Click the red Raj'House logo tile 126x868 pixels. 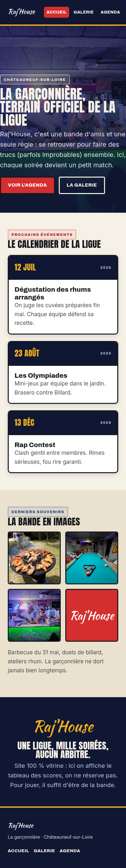pyautogui.click(x=91, y=615)
